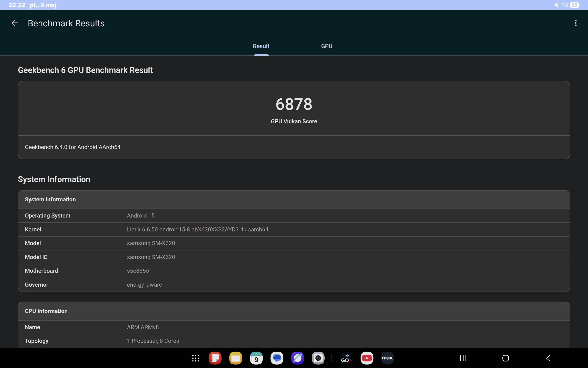Viewport: 588px width, 368px height.
Task: Tap the muted sound status icon
Action: 557,5
